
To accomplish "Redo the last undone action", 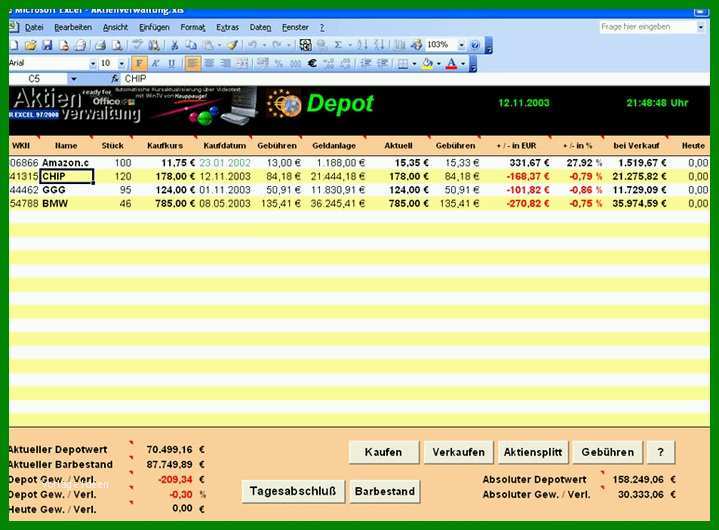I will pyautogui.click(x=277, y=45).
